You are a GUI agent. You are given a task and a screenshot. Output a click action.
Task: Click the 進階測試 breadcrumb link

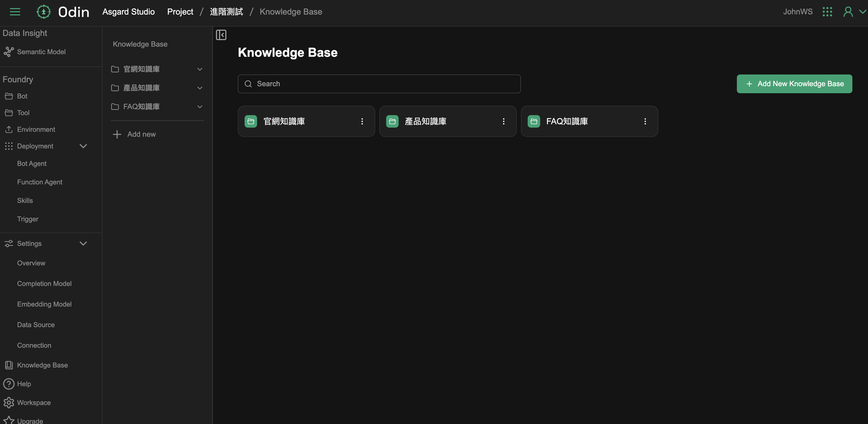[226, 12]
